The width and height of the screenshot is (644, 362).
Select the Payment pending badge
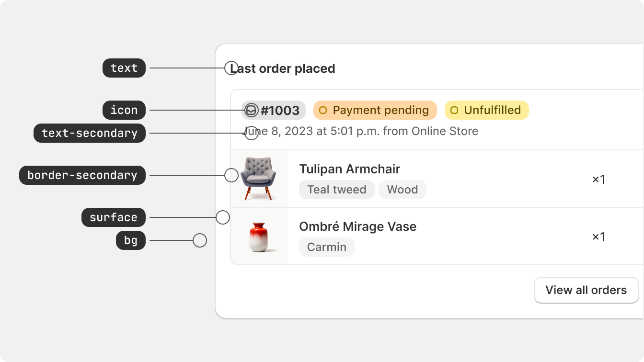coord(375,110)
